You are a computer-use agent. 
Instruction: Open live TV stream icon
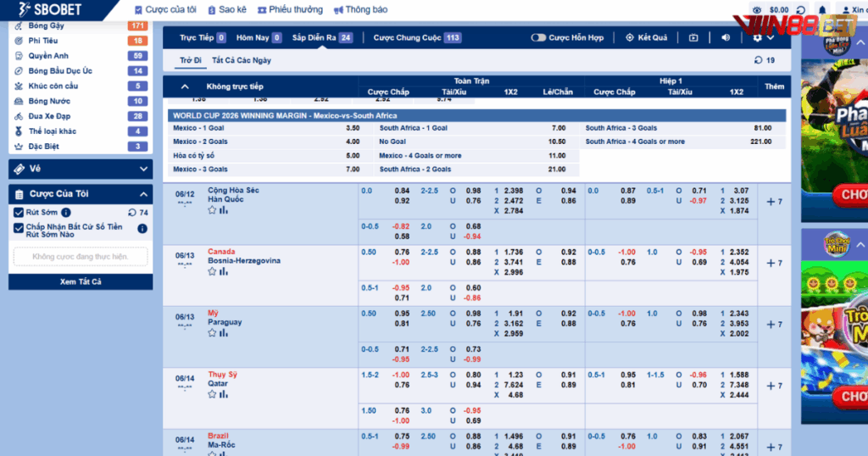(x=693, y=37)
